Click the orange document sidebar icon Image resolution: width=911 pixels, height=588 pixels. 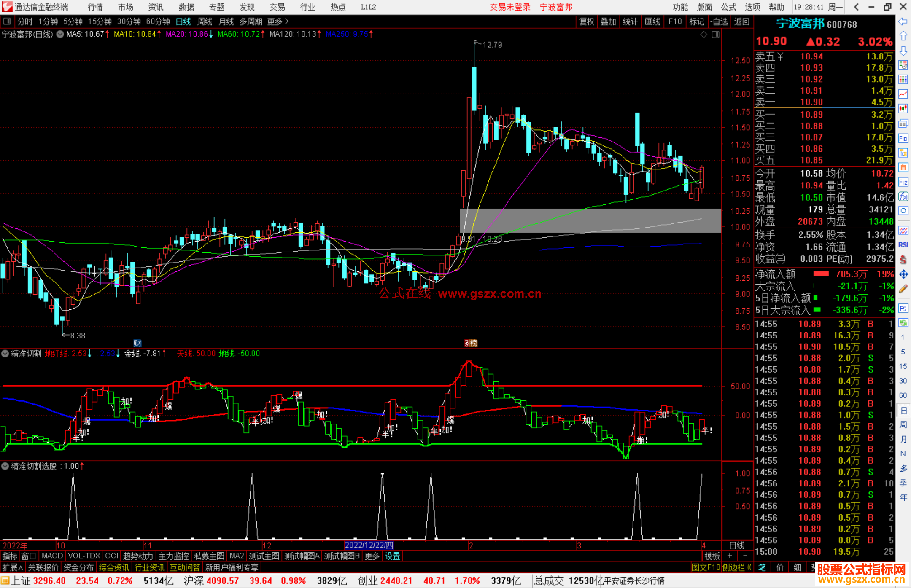[x=903, y=167]
